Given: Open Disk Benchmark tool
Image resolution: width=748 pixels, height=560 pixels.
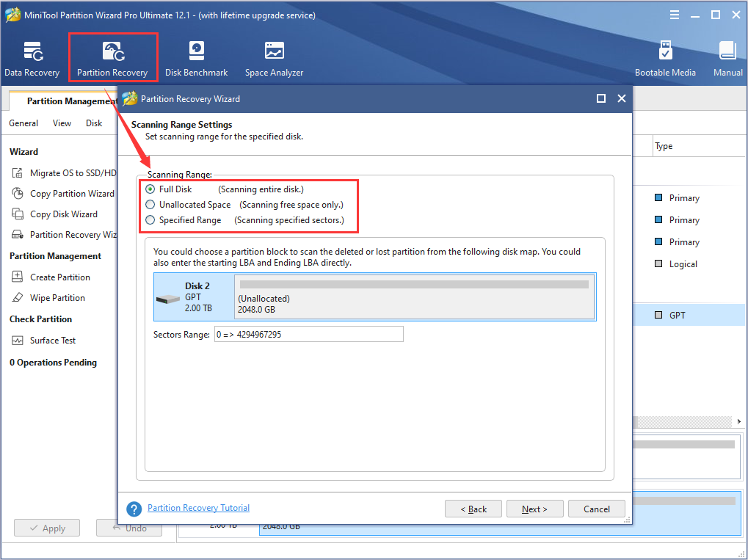Looking at the screenshot, I should tap(196, 59).
